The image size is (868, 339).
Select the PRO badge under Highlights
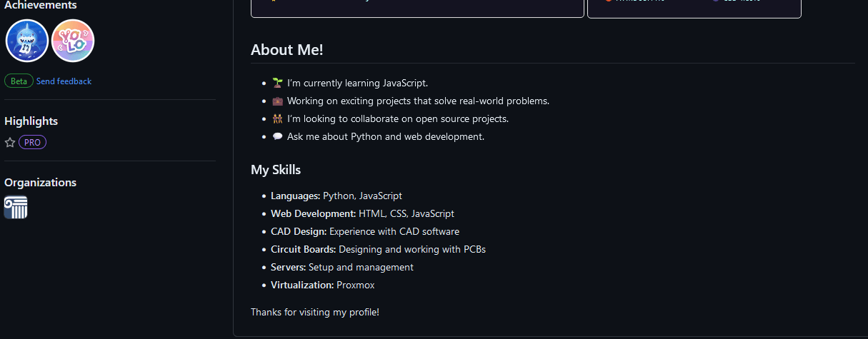click(x=32, y=143)
